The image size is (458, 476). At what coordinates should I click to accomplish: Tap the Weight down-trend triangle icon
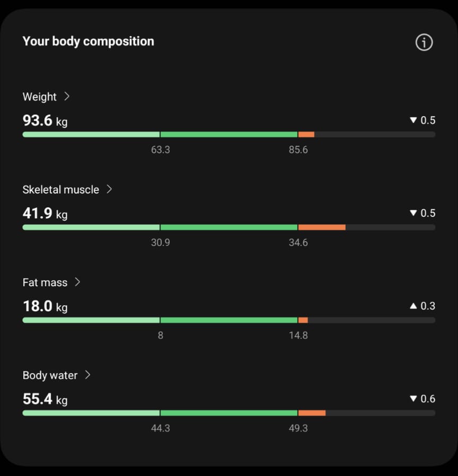tap(413, 120)
